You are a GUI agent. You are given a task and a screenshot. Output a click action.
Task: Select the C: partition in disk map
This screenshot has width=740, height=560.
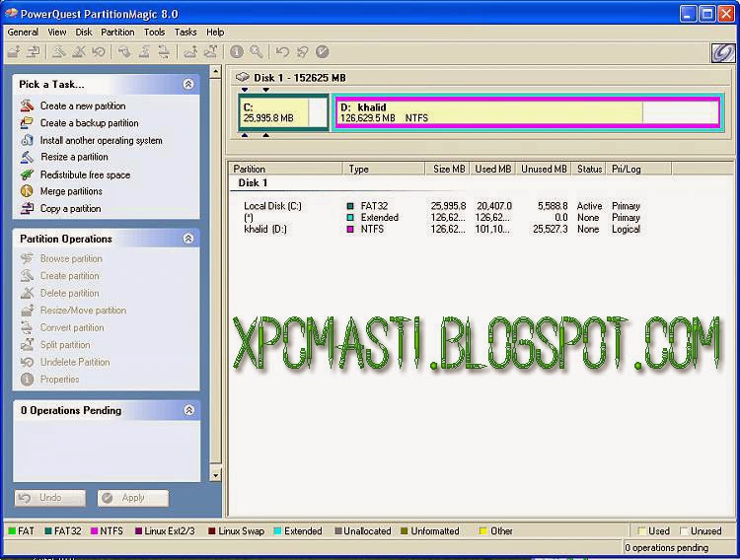(283, 112)
